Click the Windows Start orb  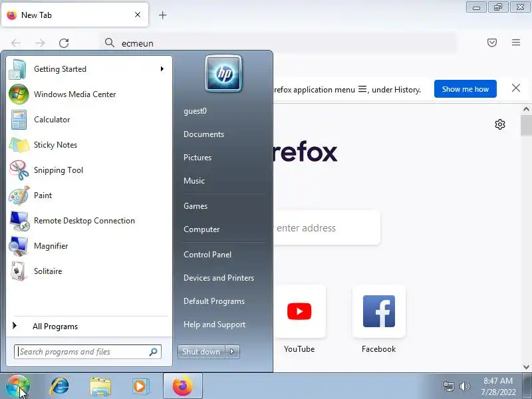[x=18, y=386]
